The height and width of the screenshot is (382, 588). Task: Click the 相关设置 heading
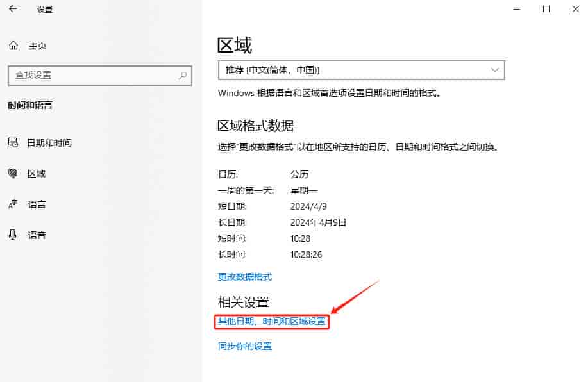click(244, 302)
